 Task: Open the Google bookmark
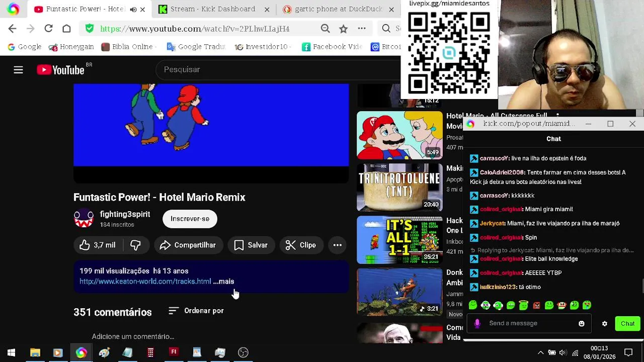click(24, 47)
